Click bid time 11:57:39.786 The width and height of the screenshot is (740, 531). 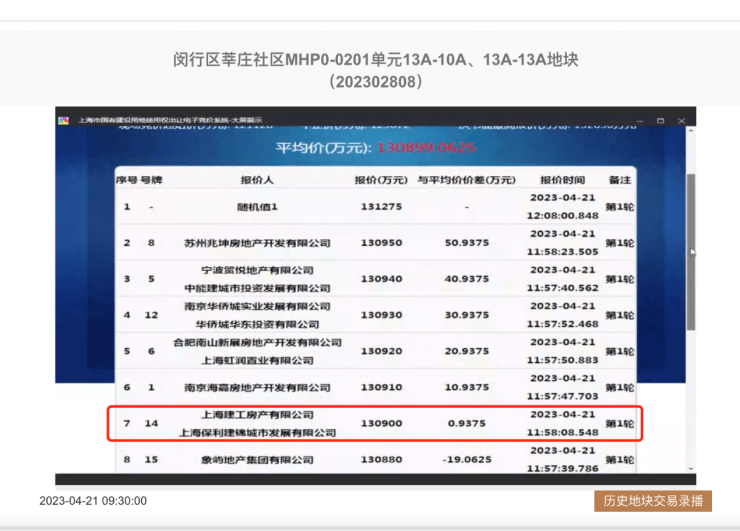tap(563, 469)
